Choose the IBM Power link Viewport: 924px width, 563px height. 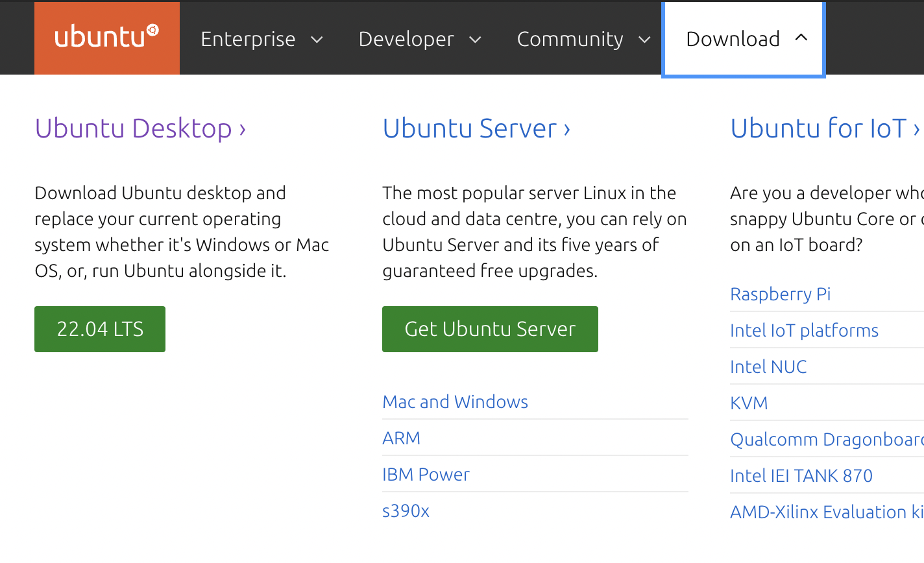tap(426, 475)
